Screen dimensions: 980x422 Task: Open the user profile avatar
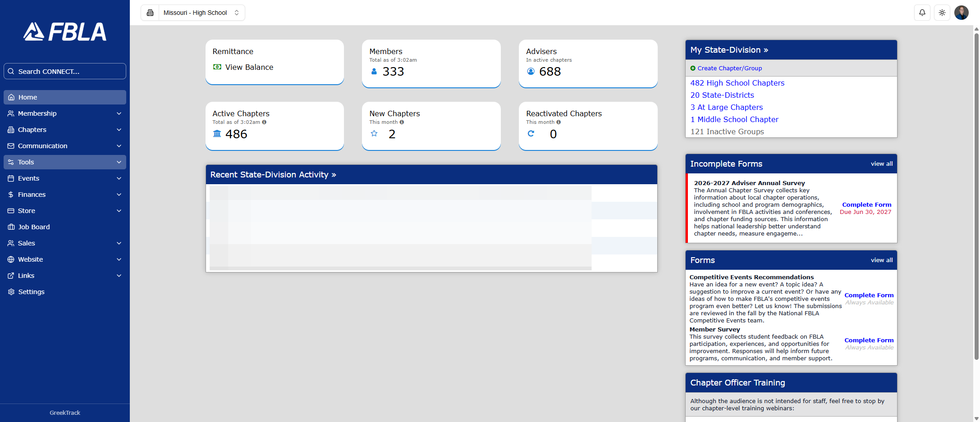pyautogui.click(x=962, y=13)
